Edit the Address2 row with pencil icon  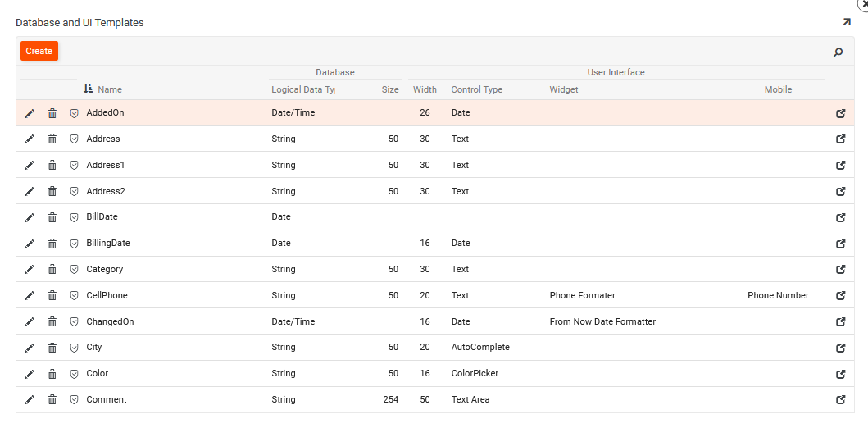[30, 192]
